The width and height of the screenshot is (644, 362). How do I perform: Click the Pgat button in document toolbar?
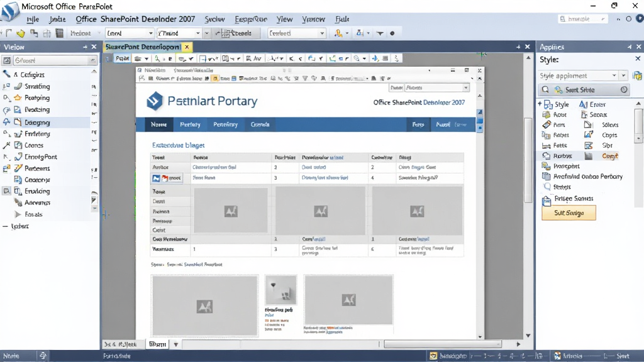(x=122, y=58)
